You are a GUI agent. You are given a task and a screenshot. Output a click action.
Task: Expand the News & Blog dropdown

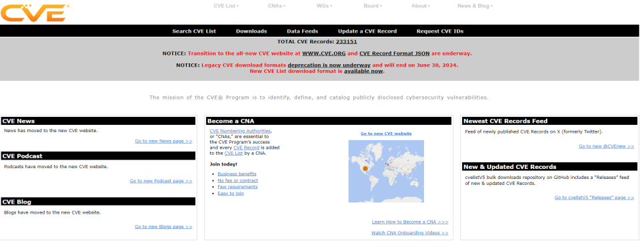pos(475,6)
